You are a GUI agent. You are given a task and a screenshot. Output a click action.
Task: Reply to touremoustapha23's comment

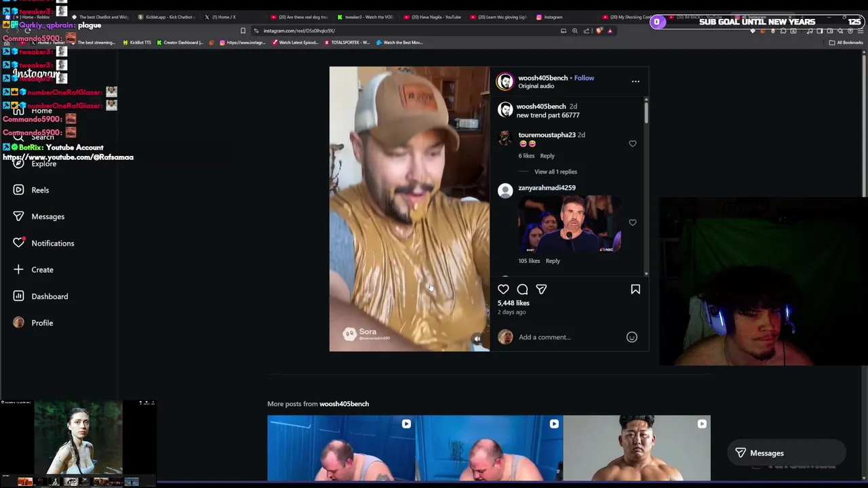[x=547, y=156]
